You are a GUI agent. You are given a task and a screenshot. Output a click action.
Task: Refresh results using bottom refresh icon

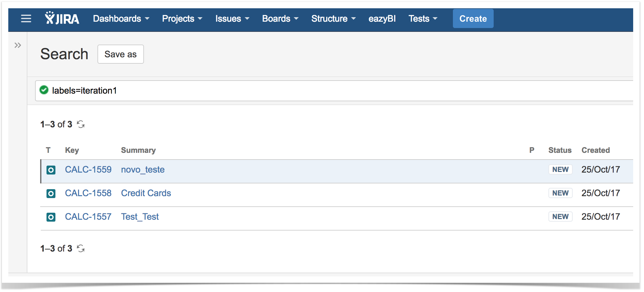(81, 248)
